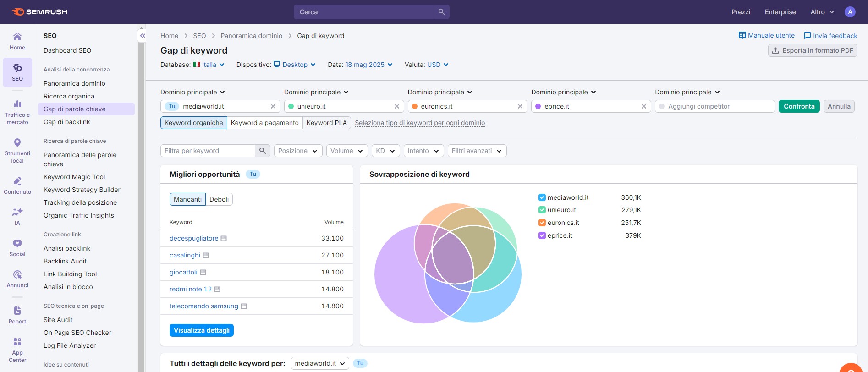Focus the Cerca search field
This screenshot has width=868, height=372.
[x=364, y=12]
